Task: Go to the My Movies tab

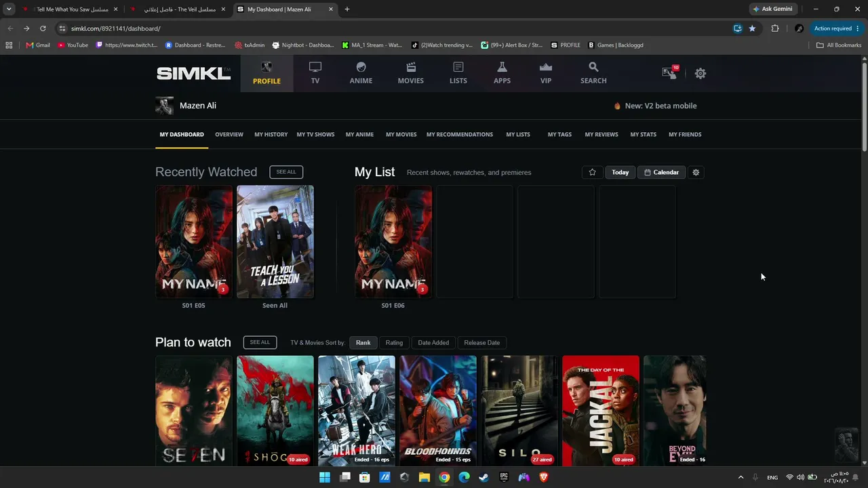Action: point(401,134)
